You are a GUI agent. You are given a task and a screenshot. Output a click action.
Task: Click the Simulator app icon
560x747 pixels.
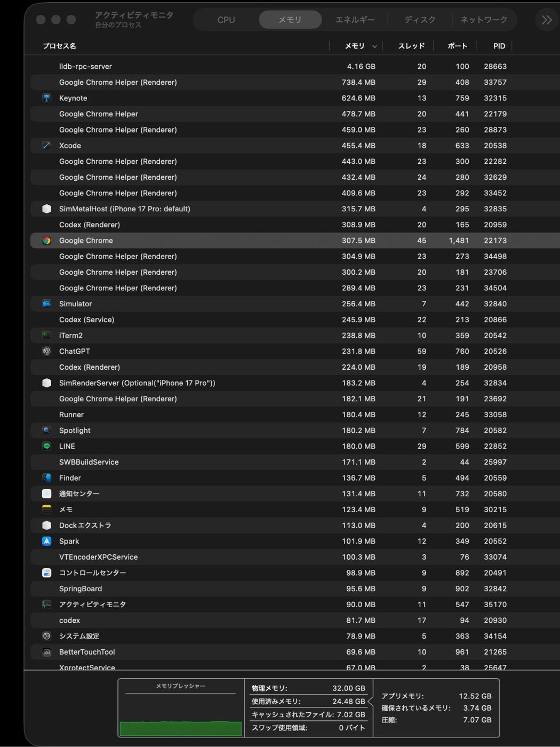(x=46, y=304)
